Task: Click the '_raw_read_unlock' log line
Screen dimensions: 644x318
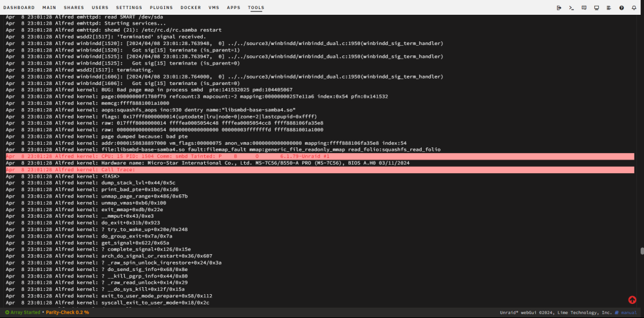Action: coord(97,283)
